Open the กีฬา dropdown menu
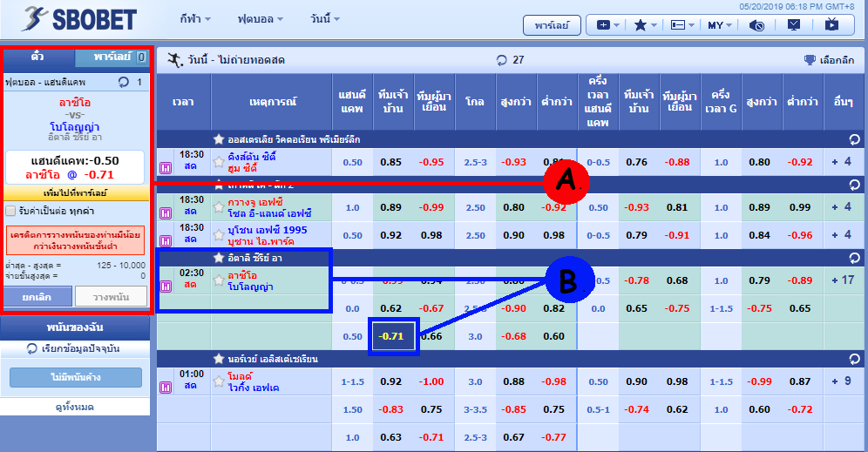This screenshot has width=868, height=452. 195,19
